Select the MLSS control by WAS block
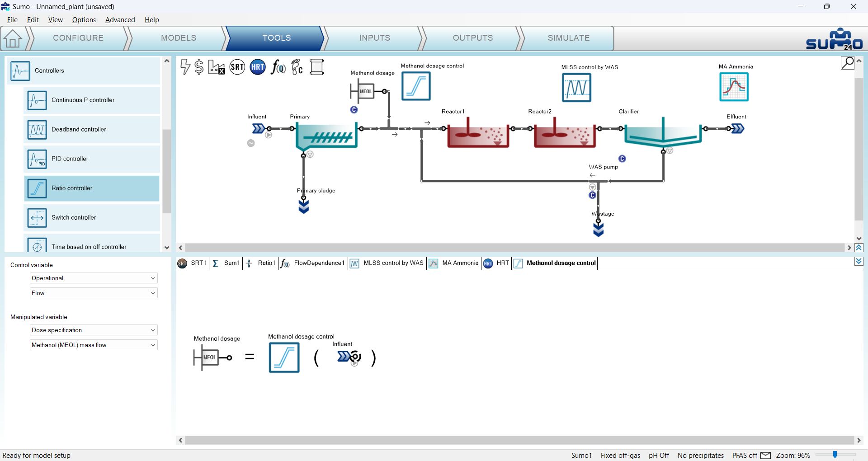This screenshot has width=868, height=461. pos(576,87)
